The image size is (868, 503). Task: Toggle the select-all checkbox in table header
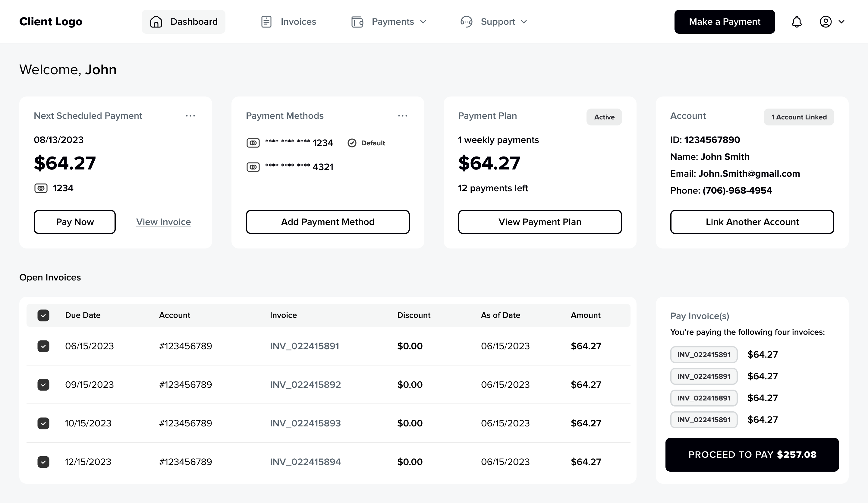coord(43,315)
